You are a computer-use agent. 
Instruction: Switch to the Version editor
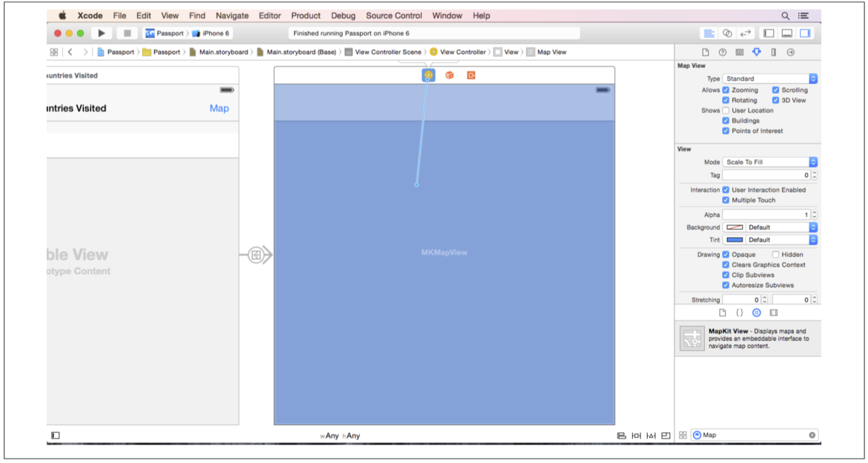tap(745, 33)
